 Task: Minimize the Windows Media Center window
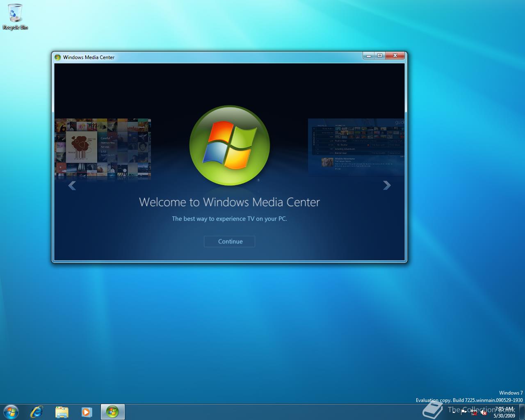368,55
